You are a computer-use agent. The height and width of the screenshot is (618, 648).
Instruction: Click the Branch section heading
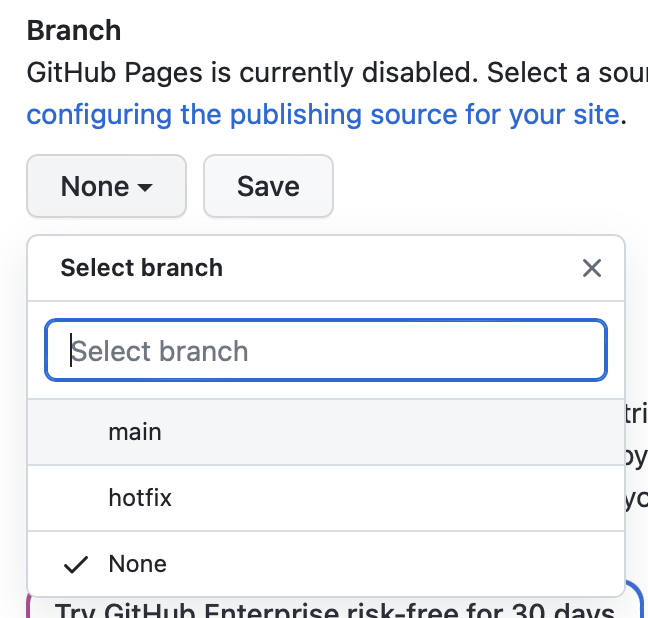click(x=74, y=31)
